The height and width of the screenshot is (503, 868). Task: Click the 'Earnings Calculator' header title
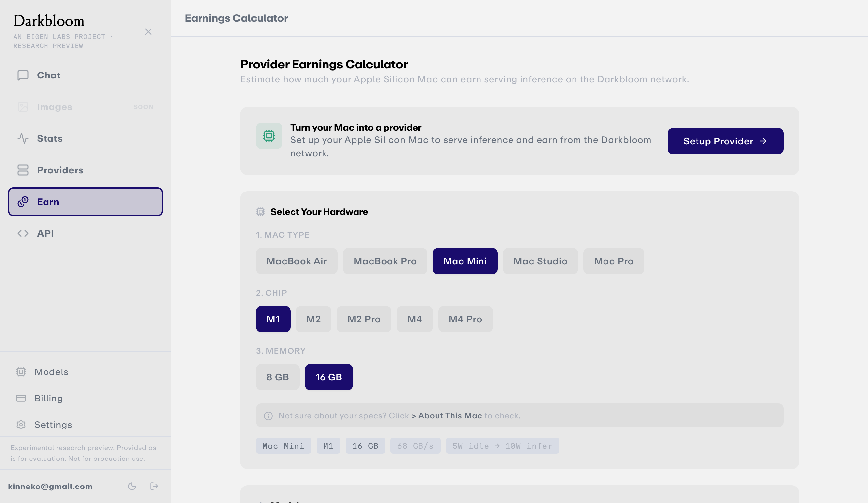click(236, 18)
